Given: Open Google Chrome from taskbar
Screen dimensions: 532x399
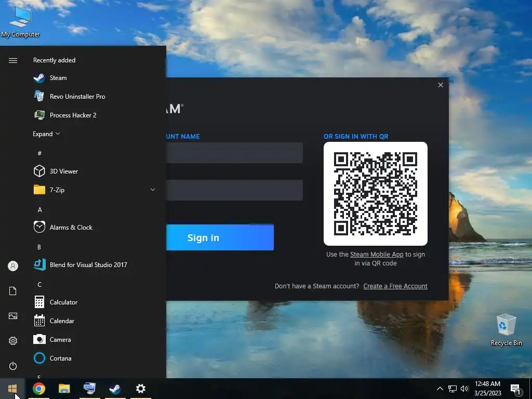Looking at the screenshot, I should pos(38,389).
